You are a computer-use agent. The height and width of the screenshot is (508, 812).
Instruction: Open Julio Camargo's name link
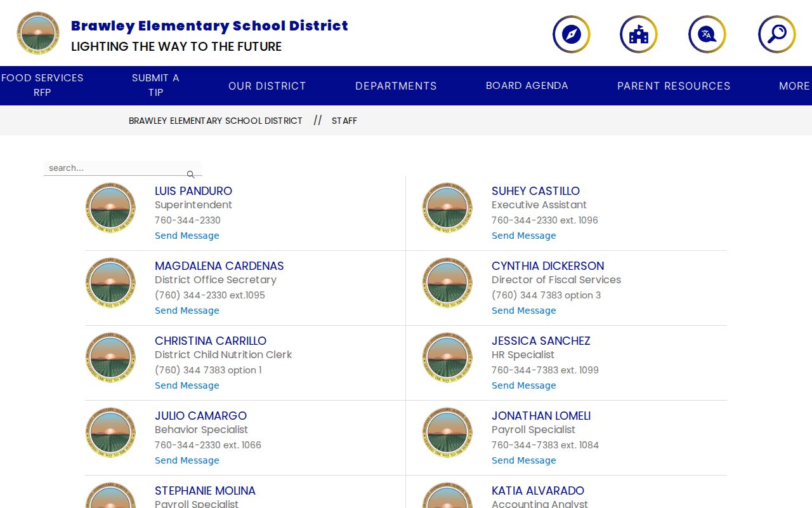pos(200,416)
